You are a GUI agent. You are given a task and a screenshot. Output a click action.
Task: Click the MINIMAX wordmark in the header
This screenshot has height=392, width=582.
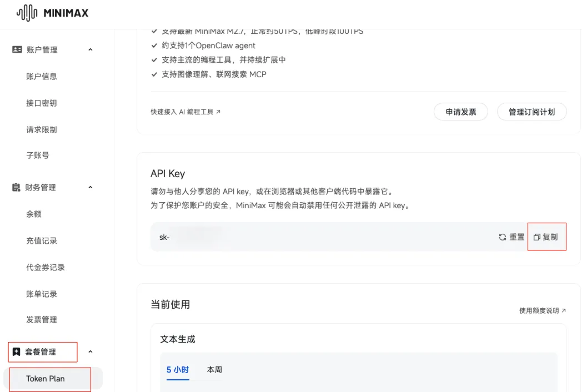pos(66,13)
